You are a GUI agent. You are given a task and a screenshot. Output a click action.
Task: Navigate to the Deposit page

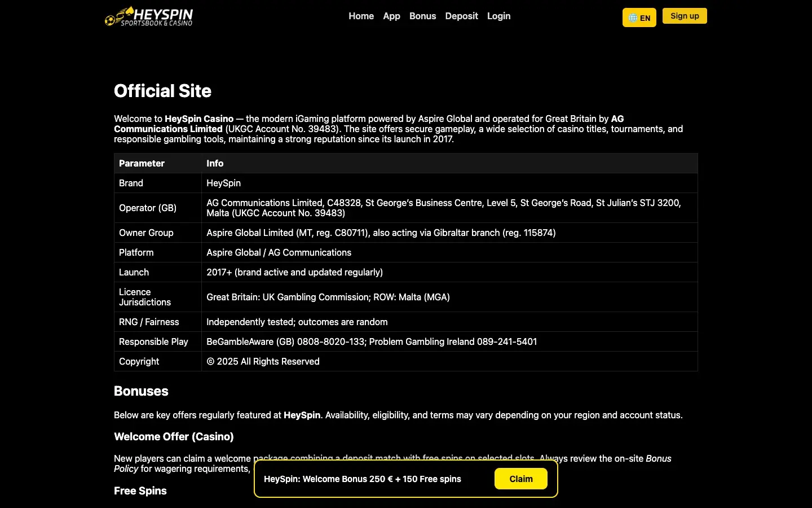[x=461, y=16]
